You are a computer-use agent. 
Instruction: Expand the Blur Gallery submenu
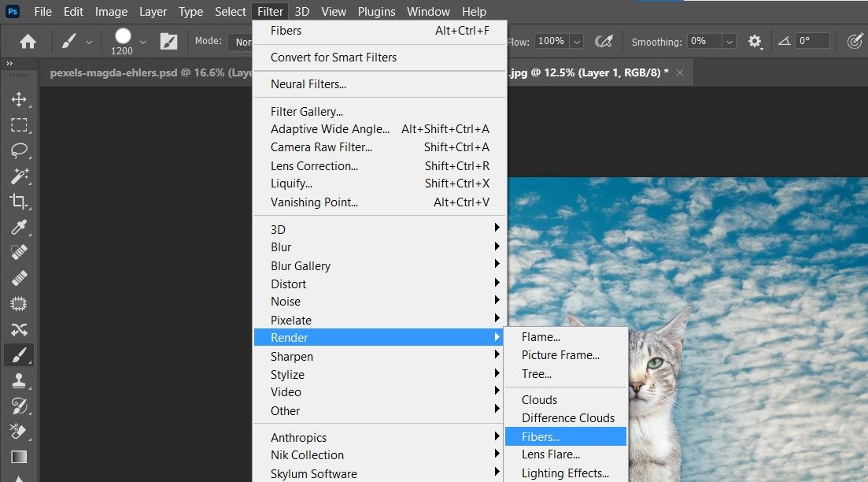(x=380, y=266)
